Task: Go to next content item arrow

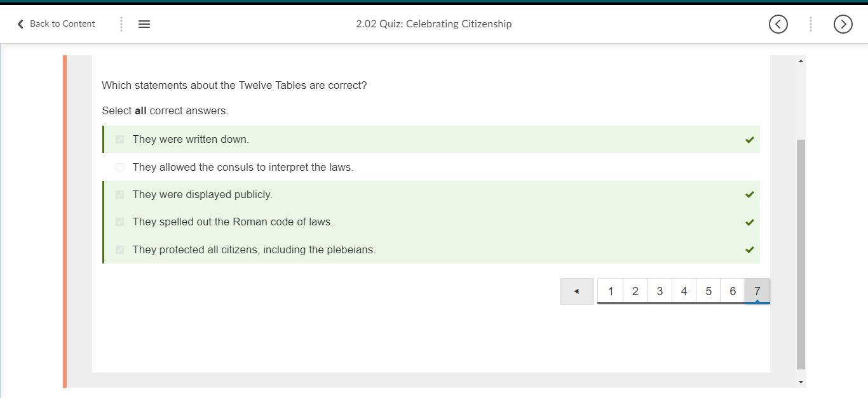Action: coord(843,24)
